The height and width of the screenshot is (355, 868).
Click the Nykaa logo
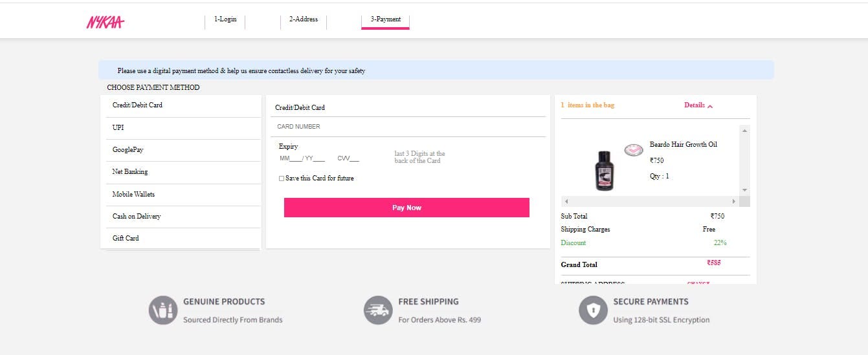(x=105, y=22)
